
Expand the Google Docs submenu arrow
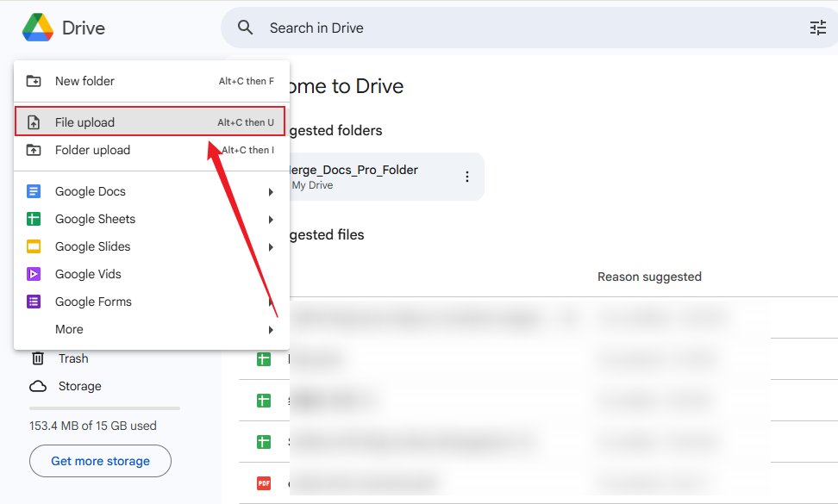(x=272, y=191)
